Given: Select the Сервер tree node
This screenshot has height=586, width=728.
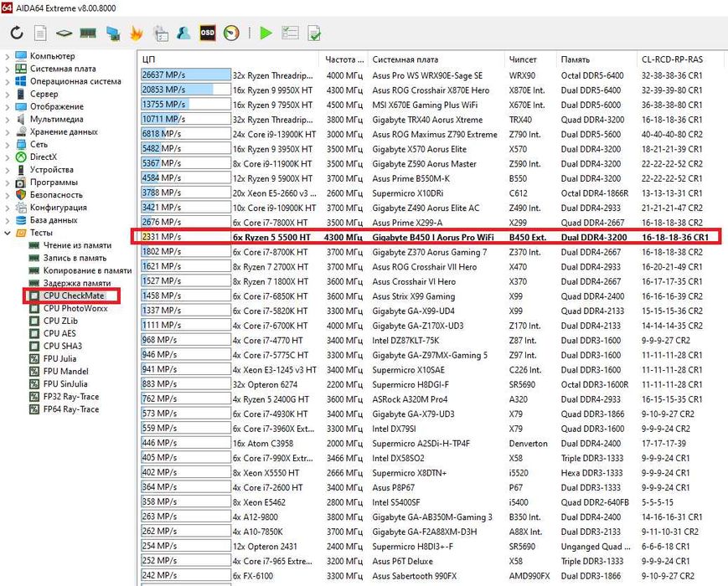Looking at the screenshot, I should (x=44, y=94).
